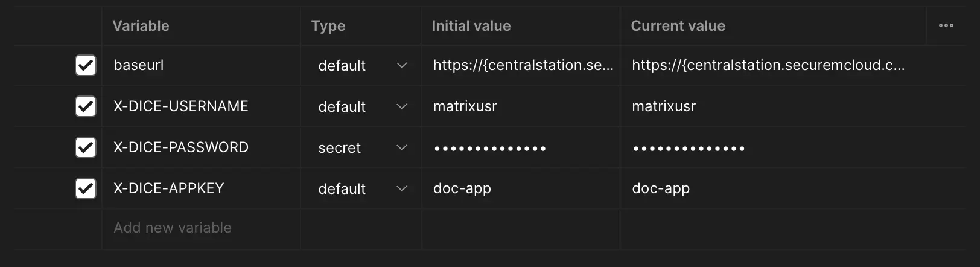
Task: Click the X-DICE-APPKEY variable name
Action: [x=169, y=188]
